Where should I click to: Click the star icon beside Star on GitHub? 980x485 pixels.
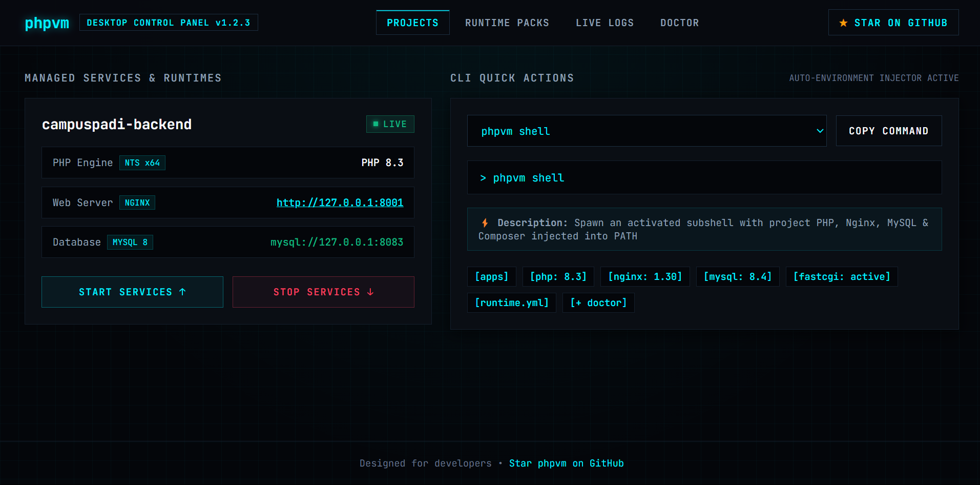(x=843, y=23)
